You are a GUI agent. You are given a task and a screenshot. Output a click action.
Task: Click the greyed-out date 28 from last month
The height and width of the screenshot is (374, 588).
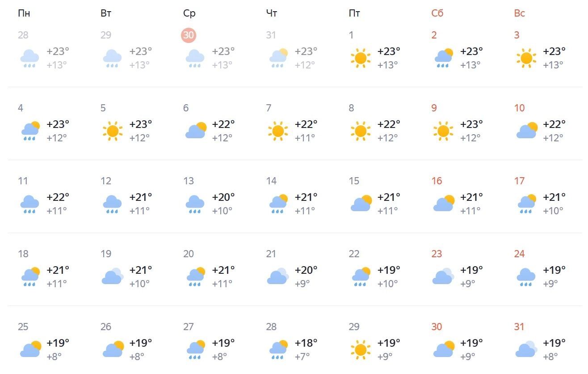[x=23, y=35]
